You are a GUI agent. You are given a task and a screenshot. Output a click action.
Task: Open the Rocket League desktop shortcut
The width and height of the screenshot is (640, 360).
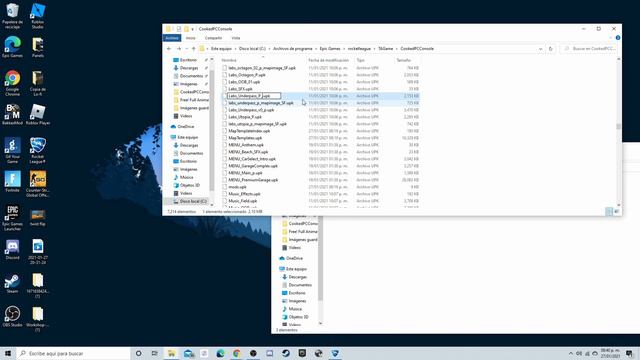pos(38,151)
